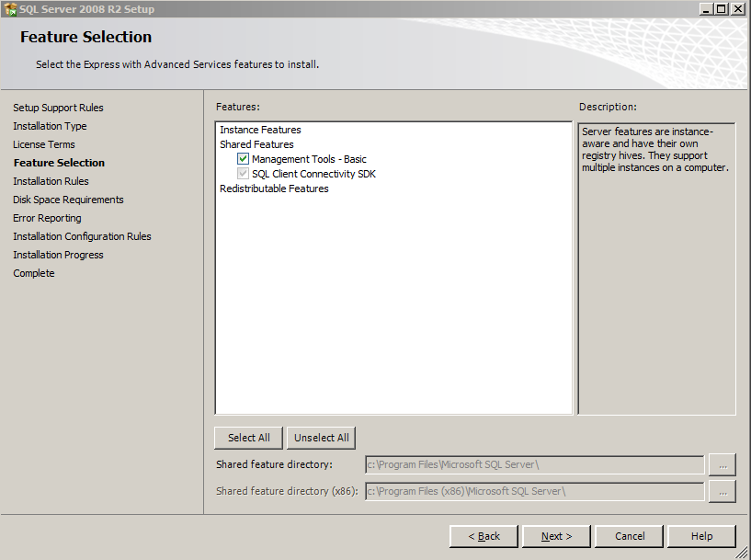Click Installation Type step
751x560 pixels.
tap(50, 126)
